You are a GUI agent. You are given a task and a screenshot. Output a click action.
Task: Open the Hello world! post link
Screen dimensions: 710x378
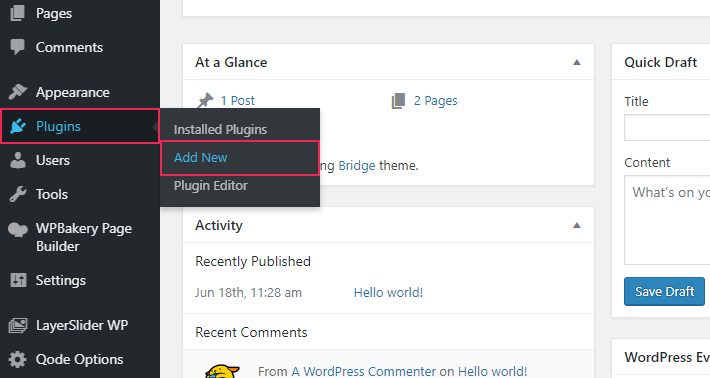388,292
